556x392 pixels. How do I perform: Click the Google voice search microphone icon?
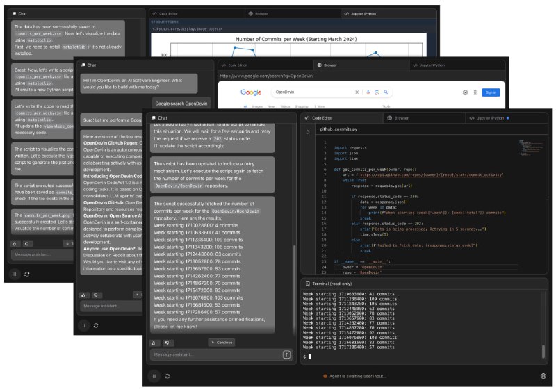[368, 92]
